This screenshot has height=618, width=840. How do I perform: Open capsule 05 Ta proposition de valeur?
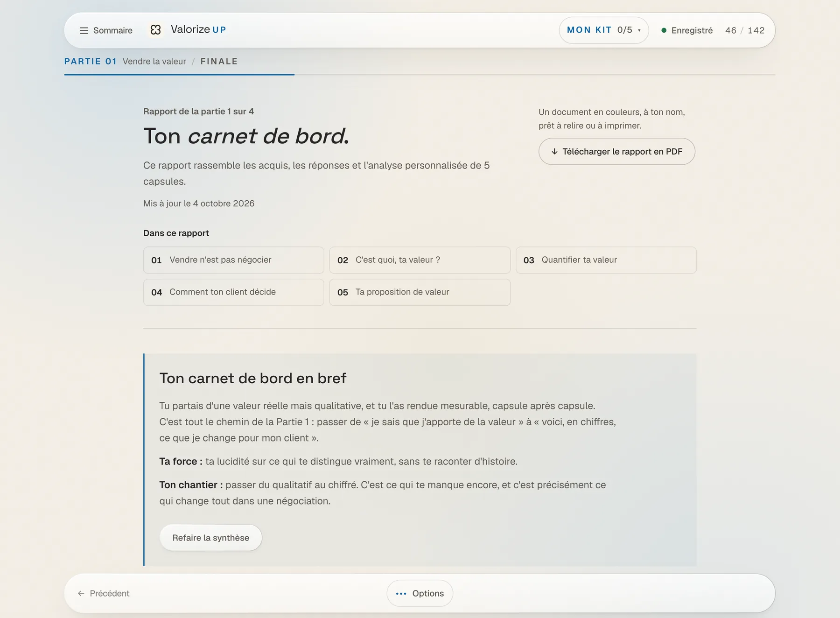click(420, 292)
